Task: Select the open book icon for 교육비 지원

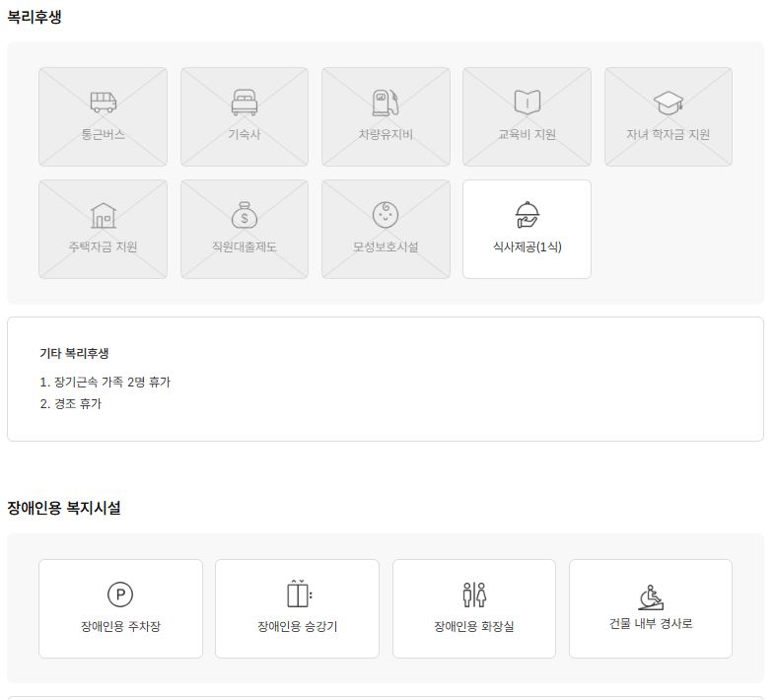Action: [x=527, y=103]
